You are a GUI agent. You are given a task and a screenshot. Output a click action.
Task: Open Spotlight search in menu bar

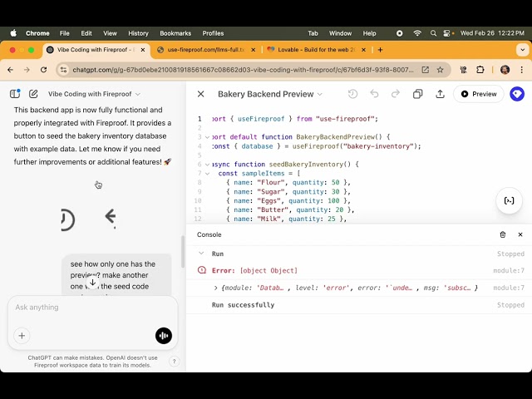tap(433, 33)
